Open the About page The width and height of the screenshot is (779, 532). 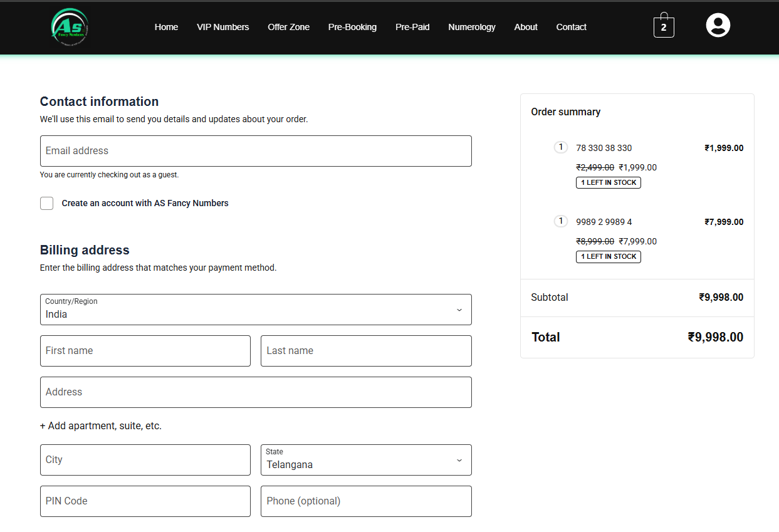coord(526,27)
